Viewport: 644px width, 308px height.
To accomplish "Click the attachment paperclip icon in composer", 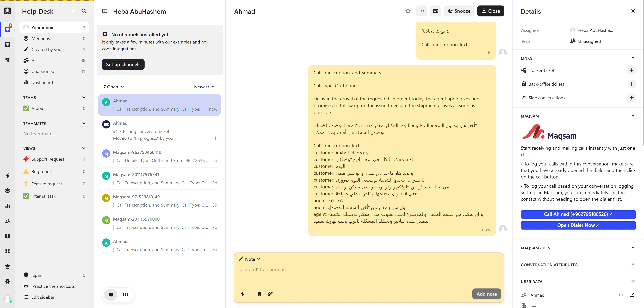I will point(270,294).
